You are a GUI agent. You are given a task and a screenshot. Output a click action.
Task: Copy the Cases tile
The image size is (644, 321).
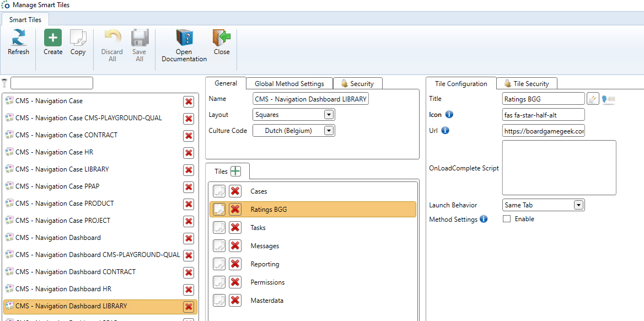point(219,191)
